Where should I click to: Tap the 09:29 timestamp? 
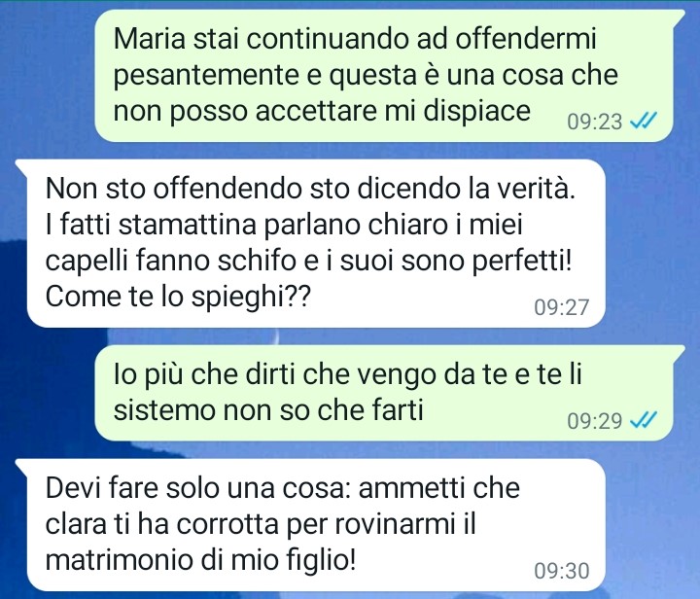click(594, 420)
